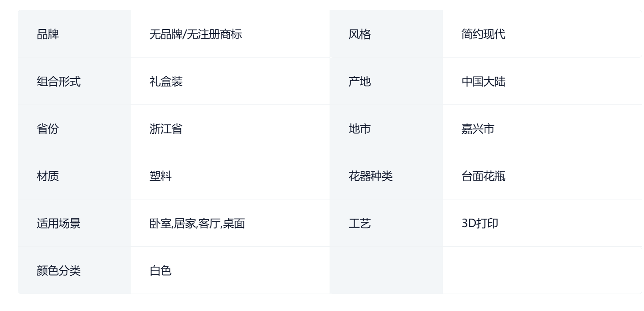
Task: Select the 嘉兴市 city value
Action: pos(478,129)
